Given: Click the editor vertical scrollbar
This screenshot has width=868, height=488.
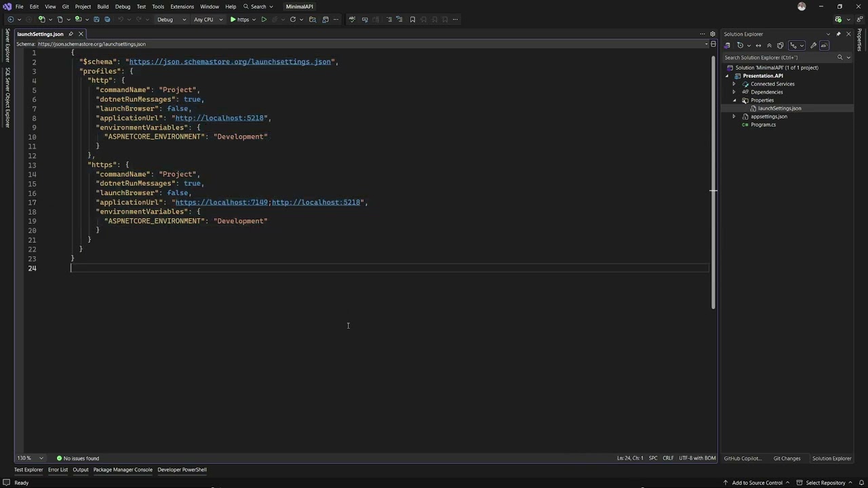Looking at the screenshot, I should tap(713, 183).
